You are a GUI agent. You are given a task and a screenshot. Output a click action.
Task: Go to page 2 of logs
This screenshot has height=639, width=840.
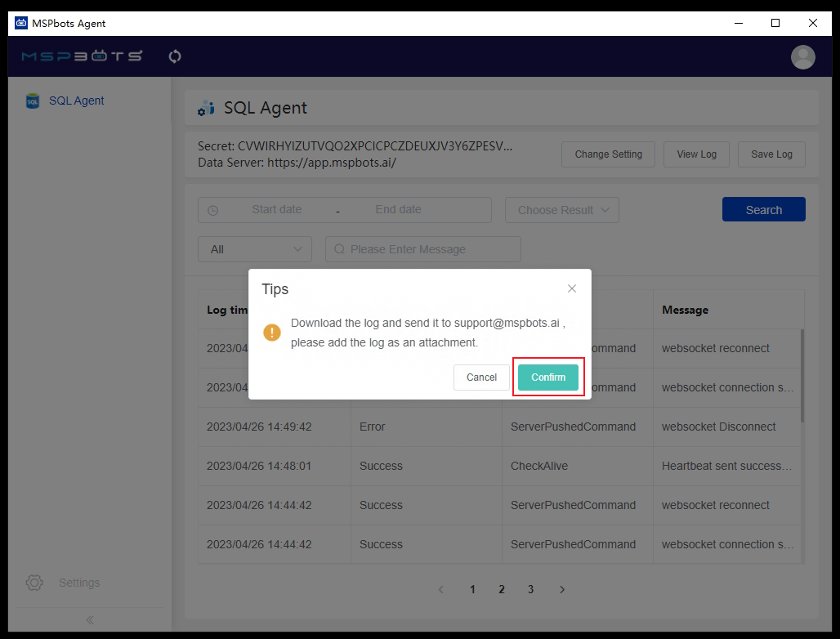pos(502,589)
